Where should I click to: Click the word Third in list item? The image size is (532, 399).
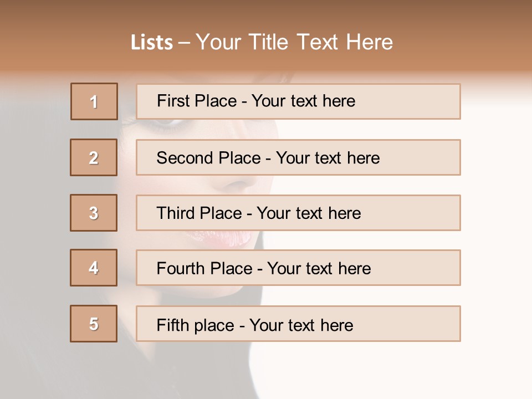pos(175,213)
